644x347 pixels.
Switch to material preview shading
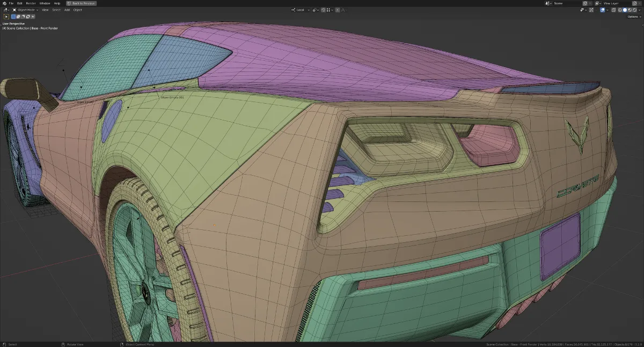[629, 10]
